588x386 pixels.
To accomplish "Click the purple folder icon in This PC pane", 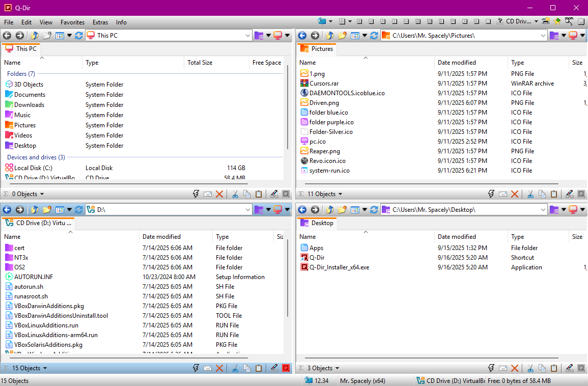I will (x=259, y=35).
